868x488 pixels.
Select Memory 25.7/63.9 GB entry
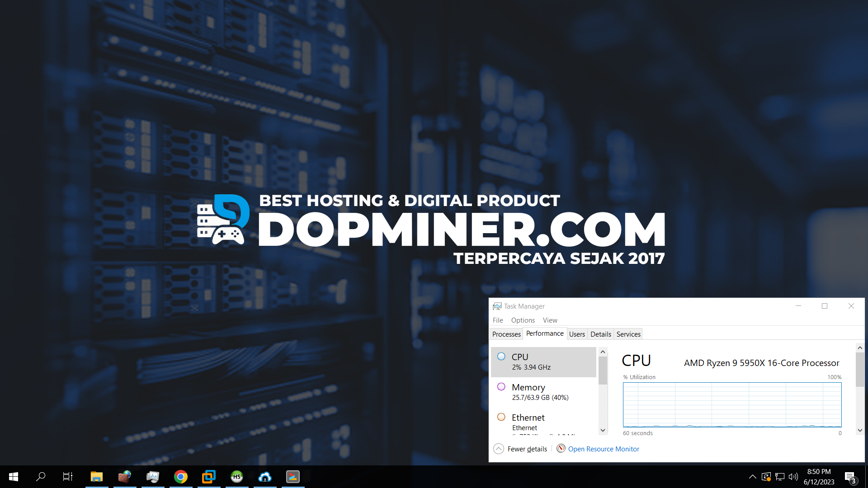[543, 392]
